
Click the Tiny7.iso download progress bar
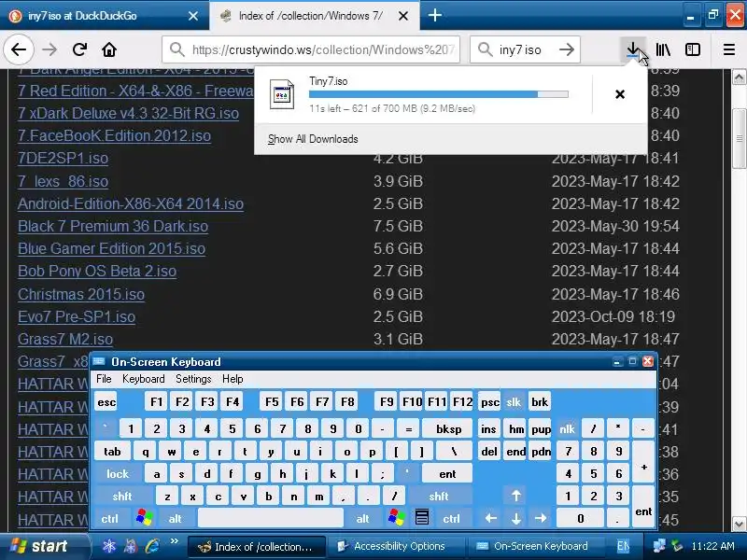[x=438, y=94]
